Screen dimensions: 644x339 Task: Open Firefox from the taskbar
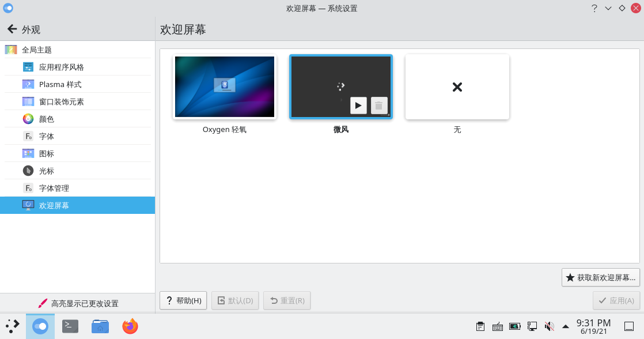click(x=130, y=326)
